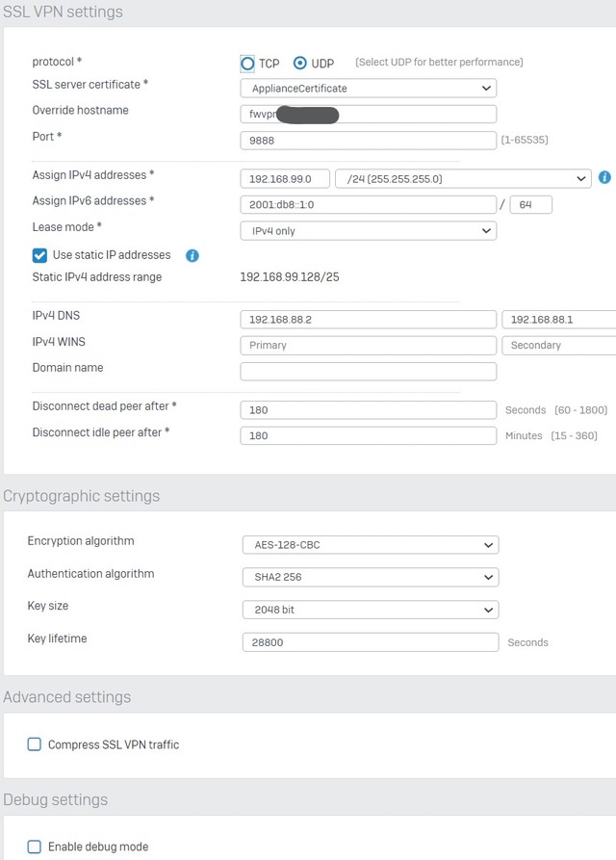Image resolution: width=616 pixels, height=860 pixels.
Task: Click static range text 192.168.99.128/25
Action: pyautogui.click(x=290, y=277)
